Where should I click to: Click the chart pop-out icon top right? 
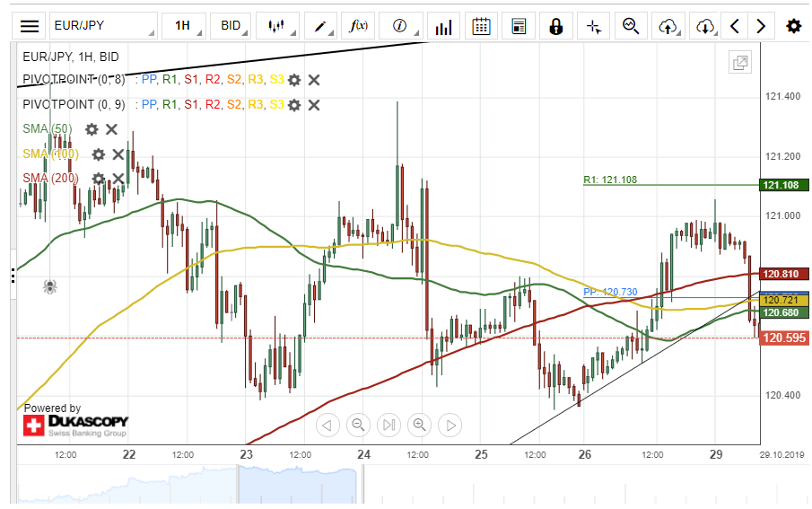click(740, 63)
